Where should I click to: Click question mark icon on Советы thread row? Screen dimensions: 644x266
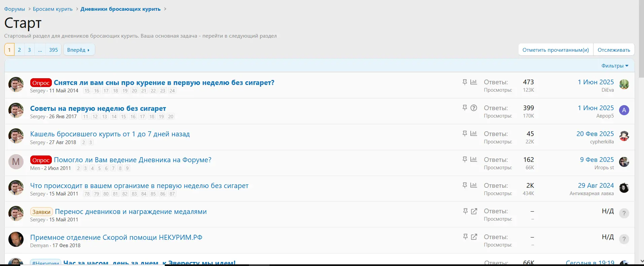tap(474, 108)
